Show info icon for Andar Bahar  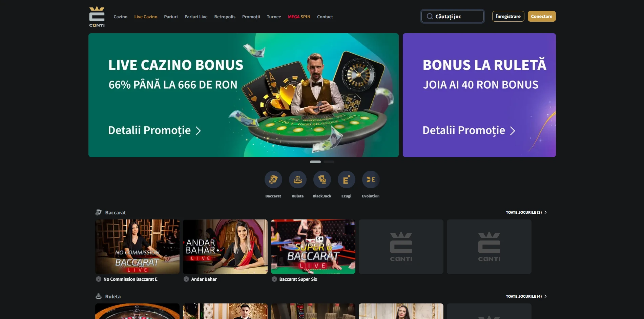[186, 279]
